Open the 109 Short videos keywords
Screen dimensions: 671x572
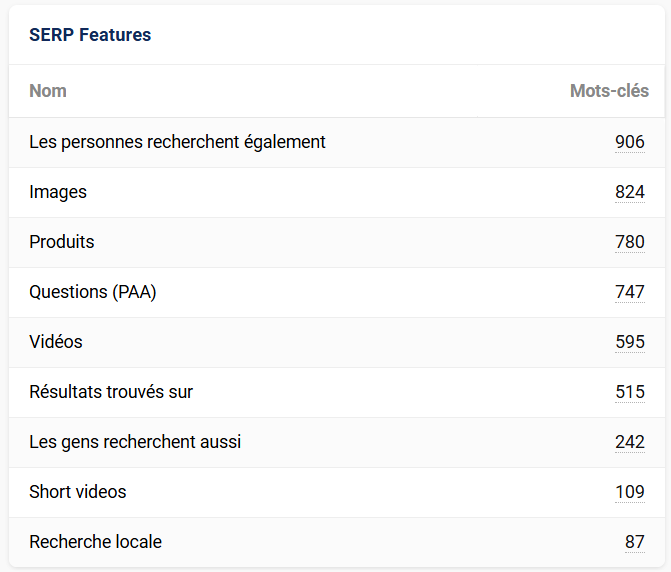point(630,492)
